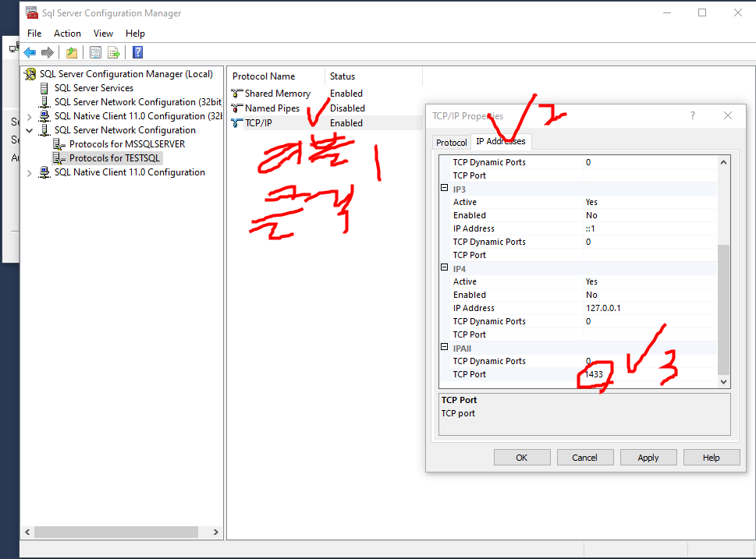Click the IP4 Active value Yes
Image resolution: width=756 pixels, height=559 pixels.
click(591, 281)
